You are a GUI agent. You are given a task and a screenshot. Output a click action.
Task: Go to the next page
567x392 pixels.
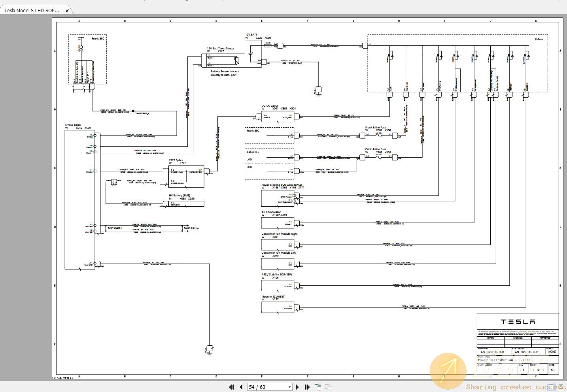coord(298,387)
